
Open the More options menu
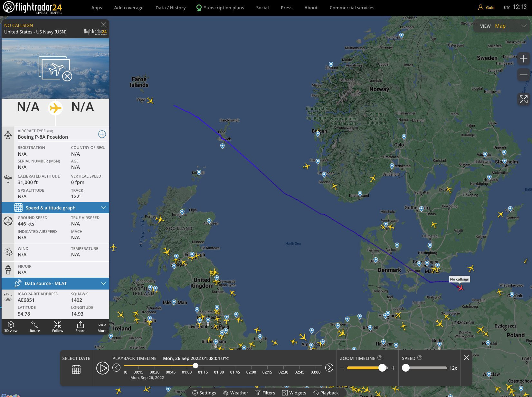click(102, 327)
